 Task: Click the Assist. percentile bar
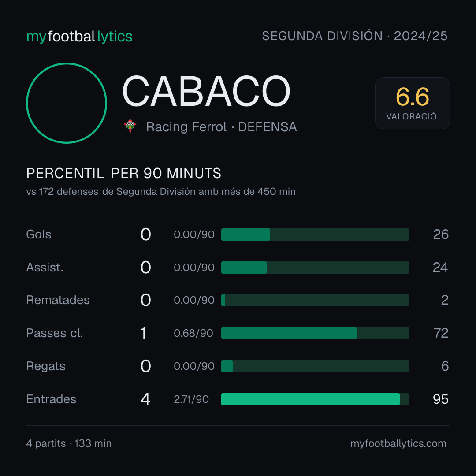tap(315, 268)
